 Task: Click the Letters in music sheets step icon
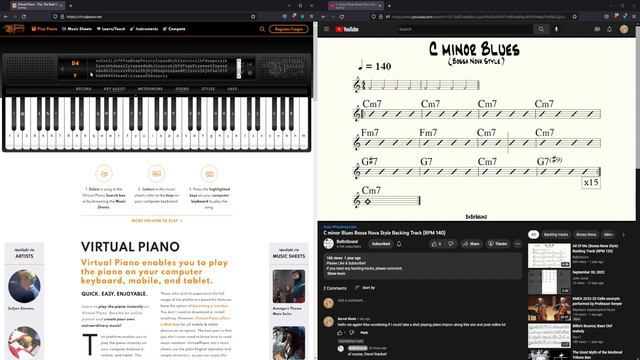point(156,174)
